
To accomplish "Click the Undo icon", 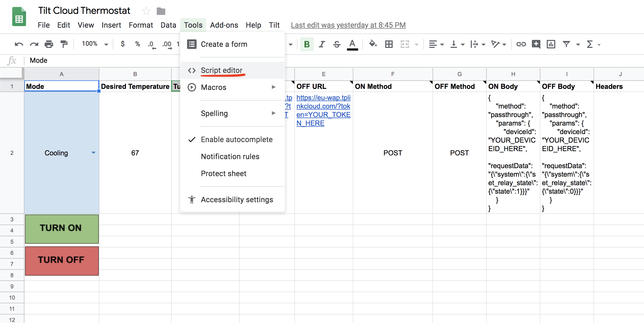I will point(19,44).
